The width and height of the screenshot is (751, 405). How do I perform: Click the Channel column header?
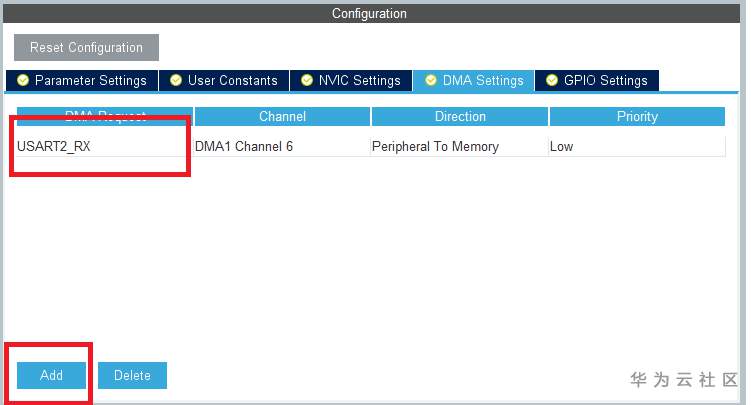[x=282, y=117]
